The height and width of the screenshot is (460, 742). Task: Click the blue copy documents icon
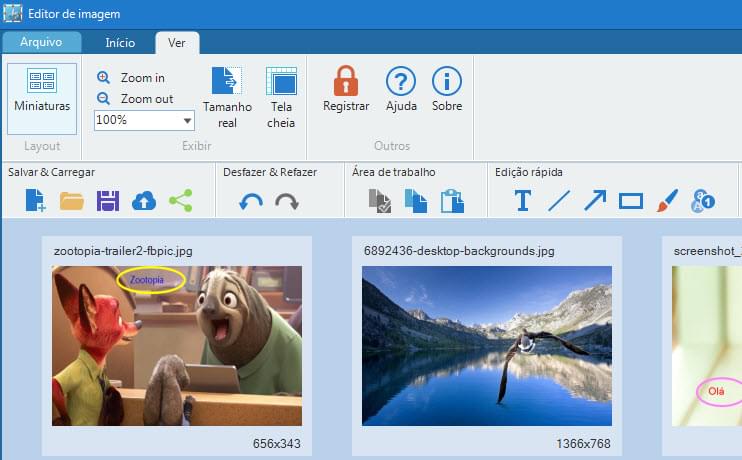pos(416,201)
